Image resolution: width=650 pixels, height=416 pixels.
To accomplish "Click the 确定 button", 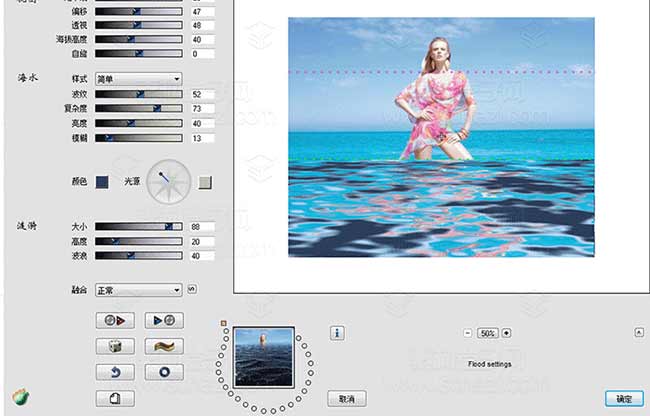I will [x=623, y=398].
